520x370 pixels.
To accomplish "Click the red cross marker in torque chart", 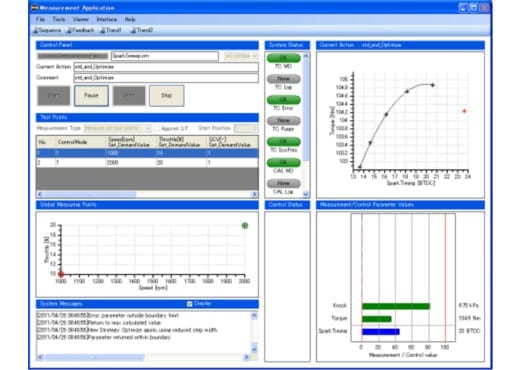I will coord(464,111).
